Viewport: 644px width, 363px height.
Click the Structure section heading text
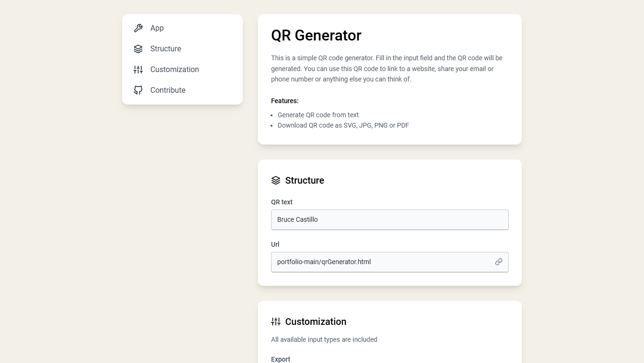tap(305, 181)
